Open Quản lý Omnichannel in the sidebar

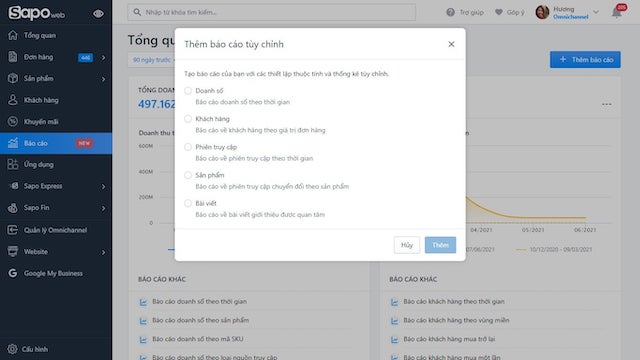[x=56, y=230]
